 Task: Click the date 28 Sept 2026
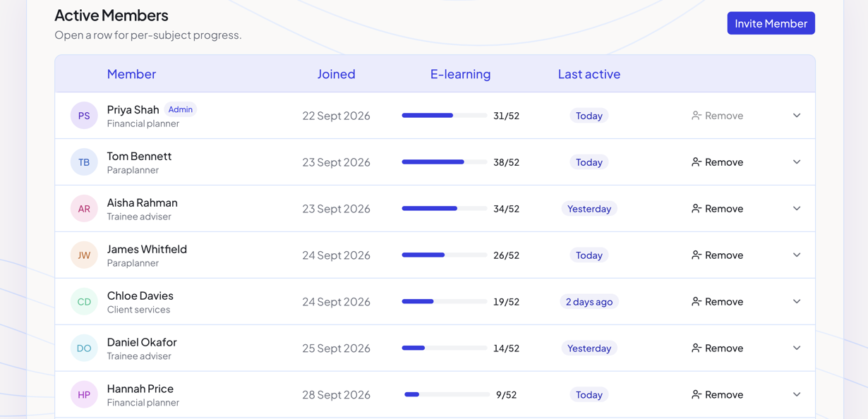[x=337, y=395]
